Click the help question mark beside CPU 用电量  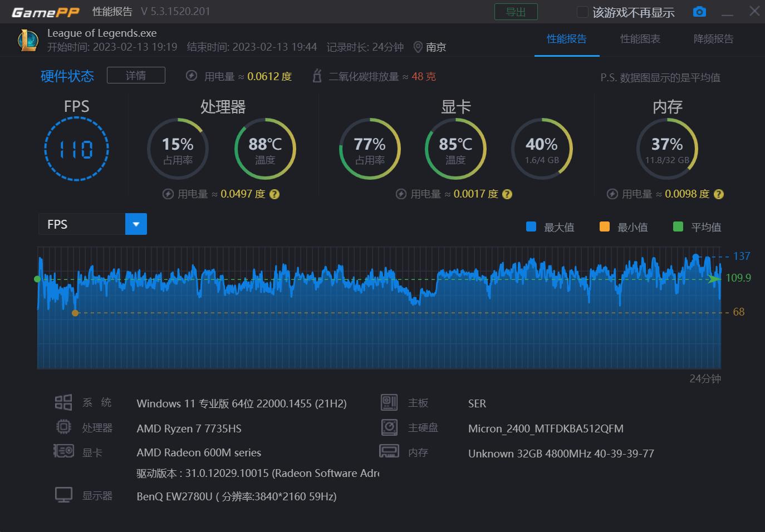(274, 194)
